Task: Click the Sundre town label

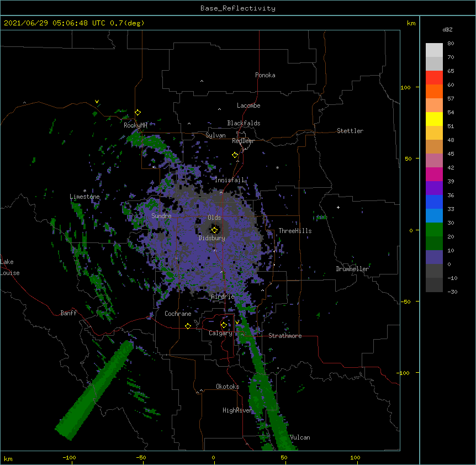Action: click(161, 216)
